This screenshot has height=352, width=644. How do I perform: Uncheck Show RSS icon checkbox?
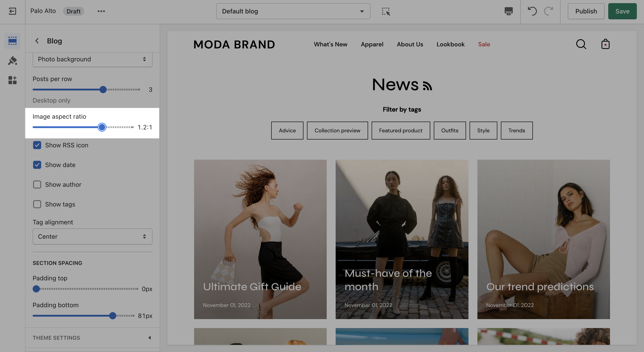[x=37, y=145]
